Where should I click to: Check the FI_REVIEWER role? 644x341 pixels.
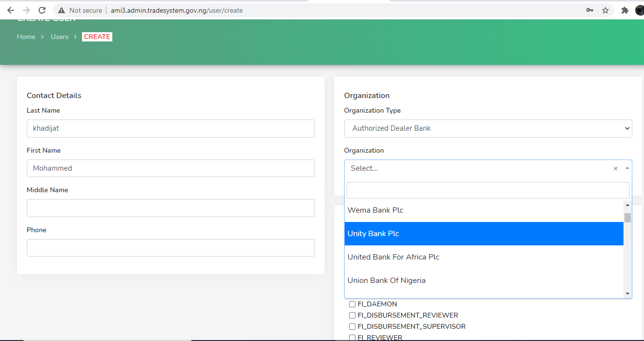352,338
